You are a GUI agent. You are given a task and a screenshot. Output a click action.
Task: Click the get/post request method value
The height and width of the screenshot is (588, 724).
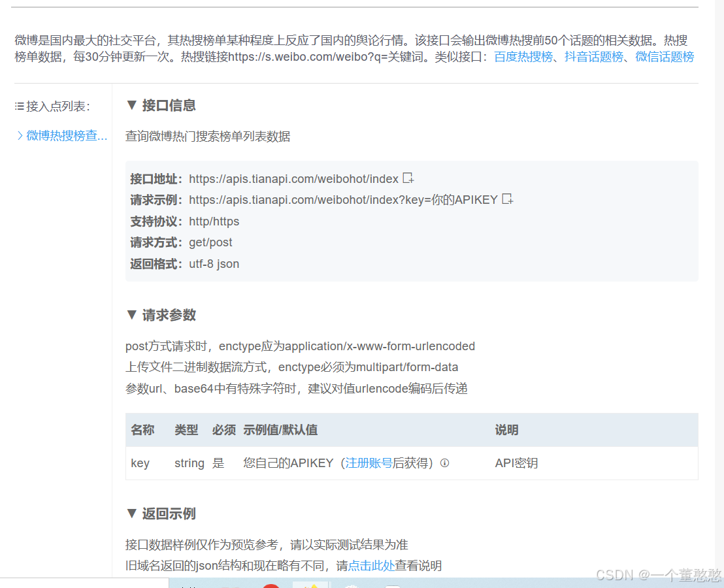[x=210, y=242]
